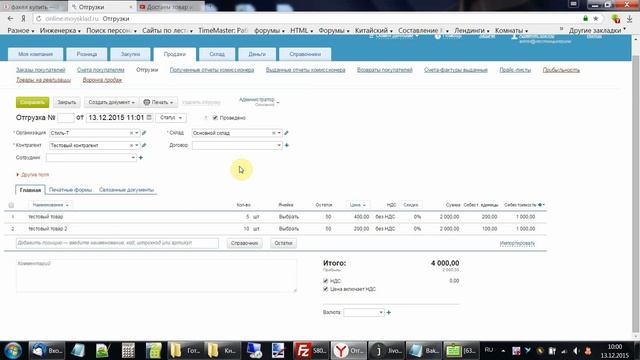Image resolution: width=640 pixels, height=360 pixels.
Task: Click the green Сохранить button
Action: coord(33,102)
